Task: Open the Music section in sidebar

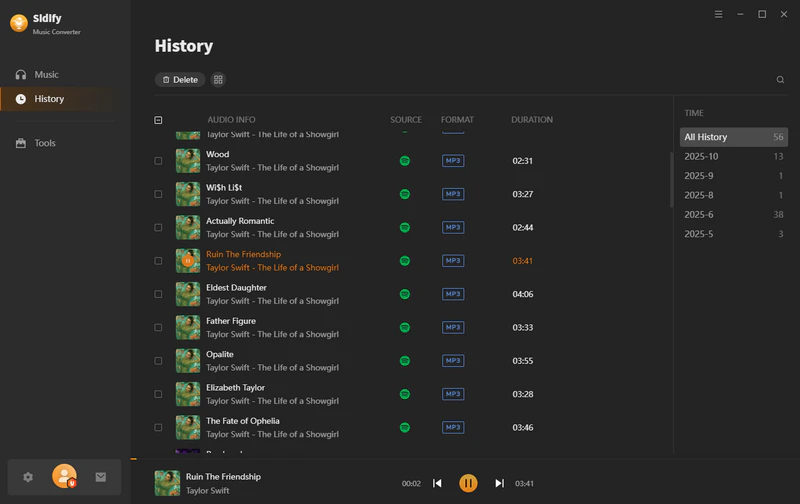Action: [x=46, y=75]
